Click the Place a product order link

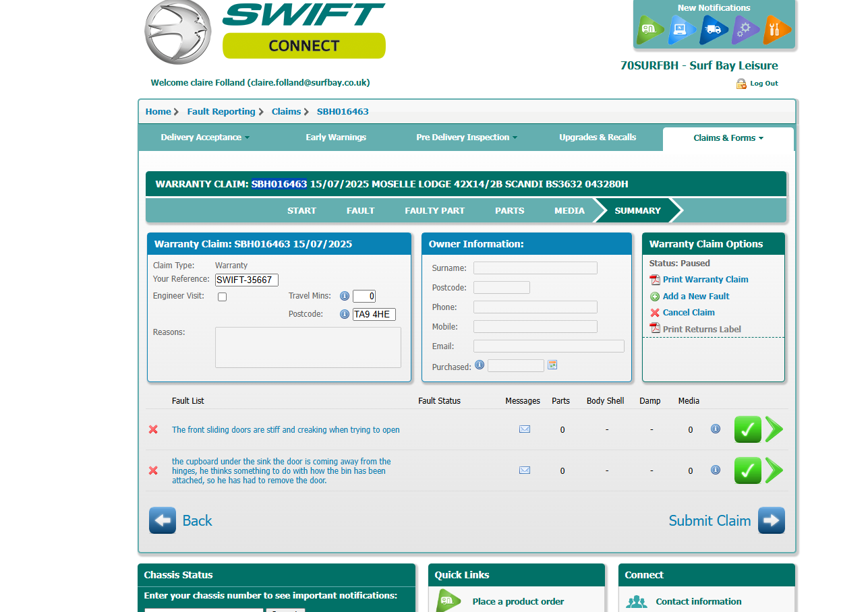[518, 602]
